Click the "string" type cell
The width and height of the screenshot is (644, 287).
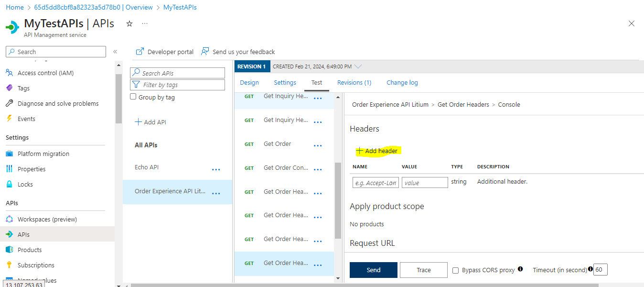point(459,181)
